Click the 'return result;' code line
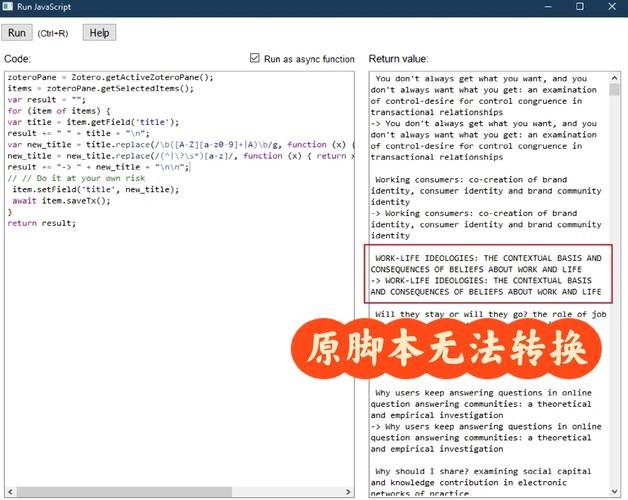 [42, 222]
